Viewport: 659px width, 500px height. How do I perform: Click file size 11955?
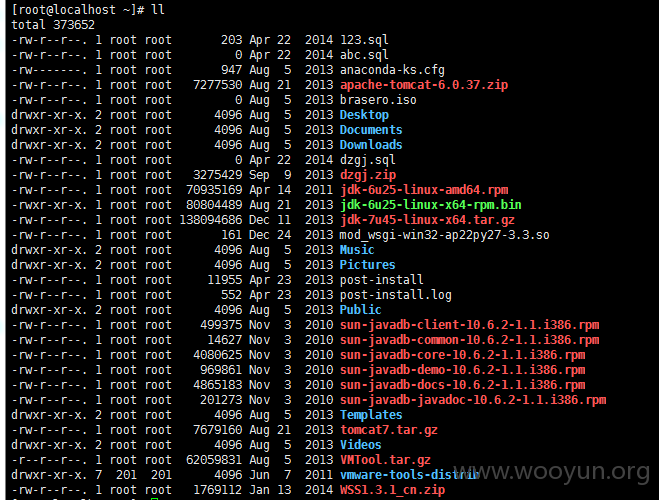click(x=224, y=280)
